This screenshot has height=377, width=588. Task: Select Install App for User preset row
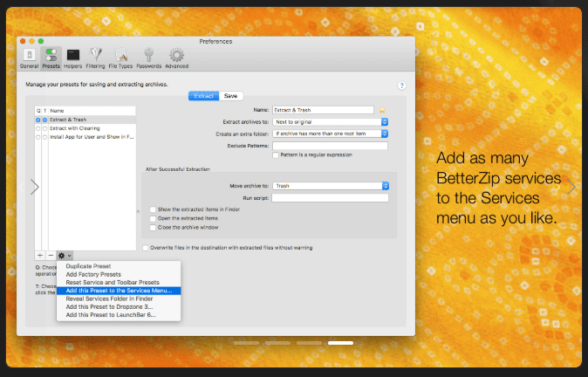point(85,137)
